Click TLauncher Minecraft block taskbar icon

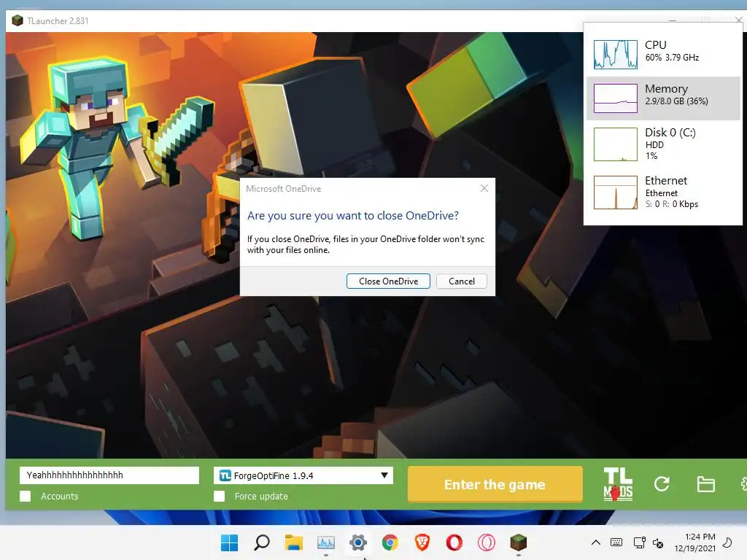[519, 542]
